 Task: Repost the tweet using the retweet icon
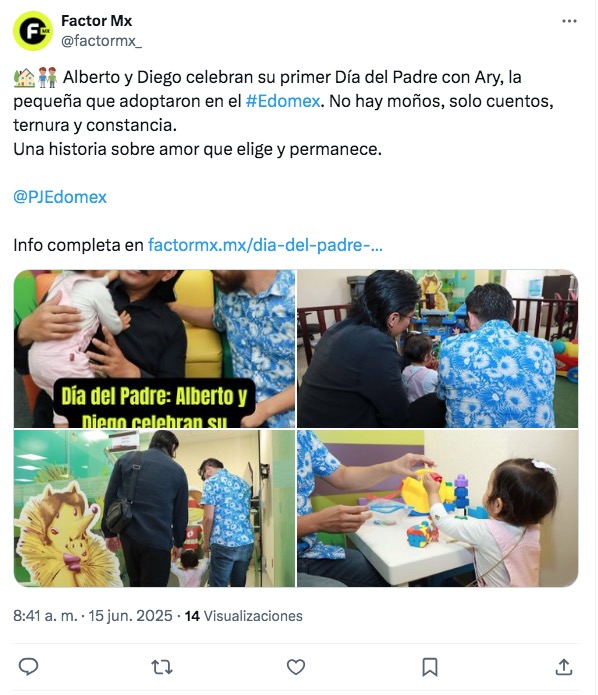click(x=162, y=667)
